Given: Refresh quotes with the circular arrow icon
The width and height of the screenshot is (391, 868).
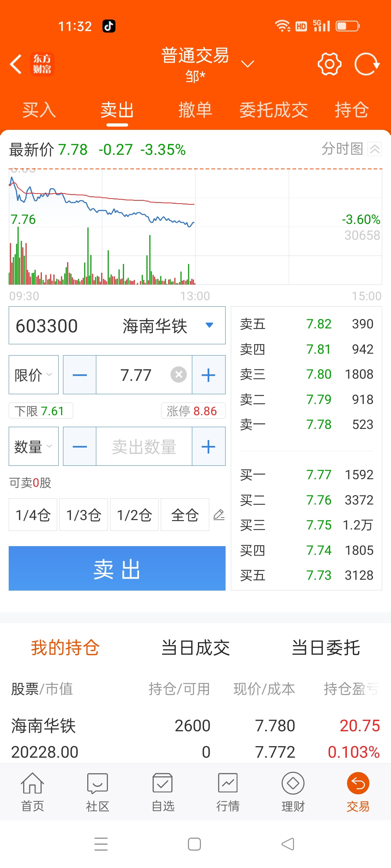Looking at the screenshot, I should (367, 64).
